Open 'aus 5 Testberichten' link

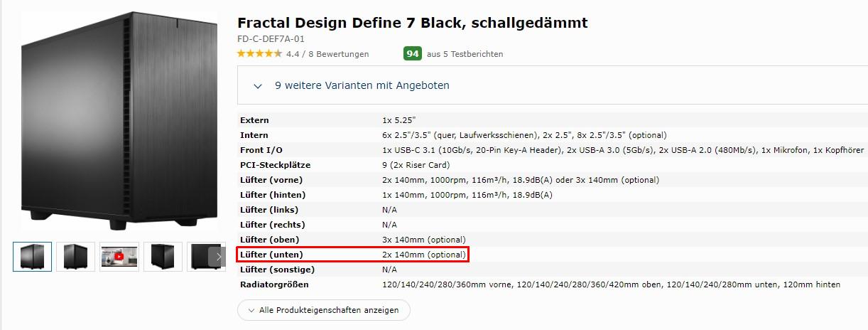[x=465, y=54]
